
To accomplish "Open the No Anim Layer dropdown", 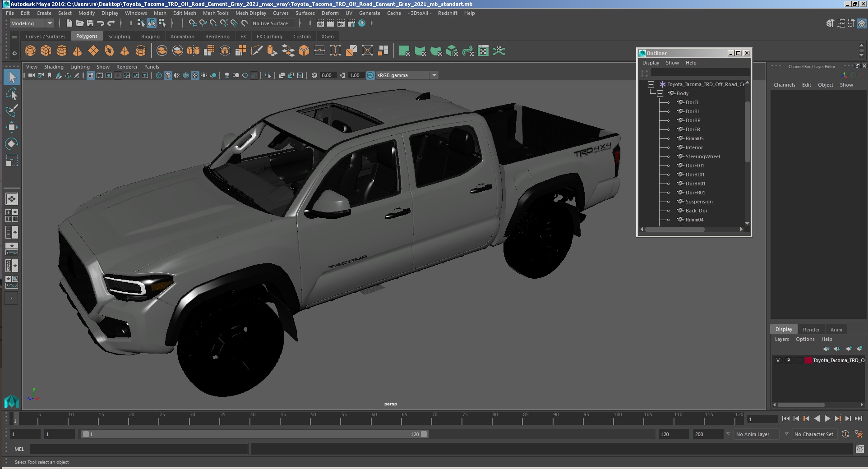I will point(757,434).
